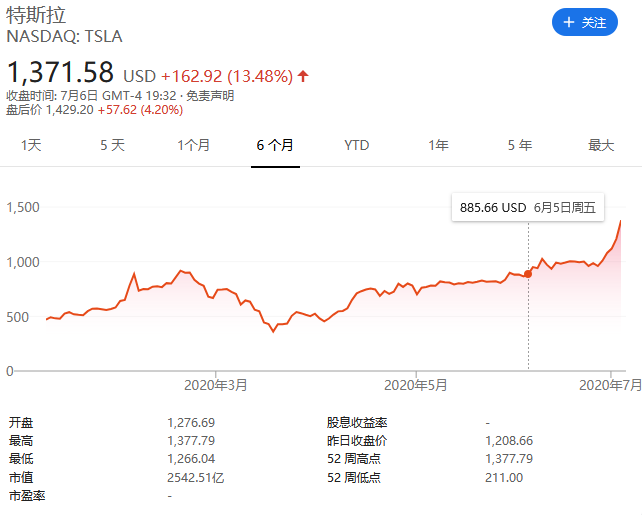Click the 885.66 USD chart tooltip
This screenshot has height=515, width=642.
click(527, 208)
